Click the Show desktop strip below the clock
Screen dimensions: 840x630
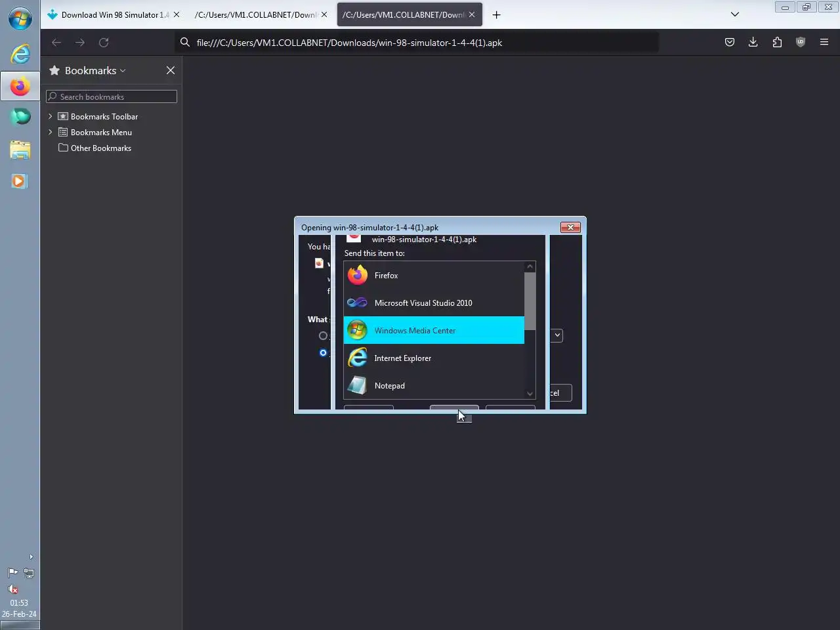point(20,625)
